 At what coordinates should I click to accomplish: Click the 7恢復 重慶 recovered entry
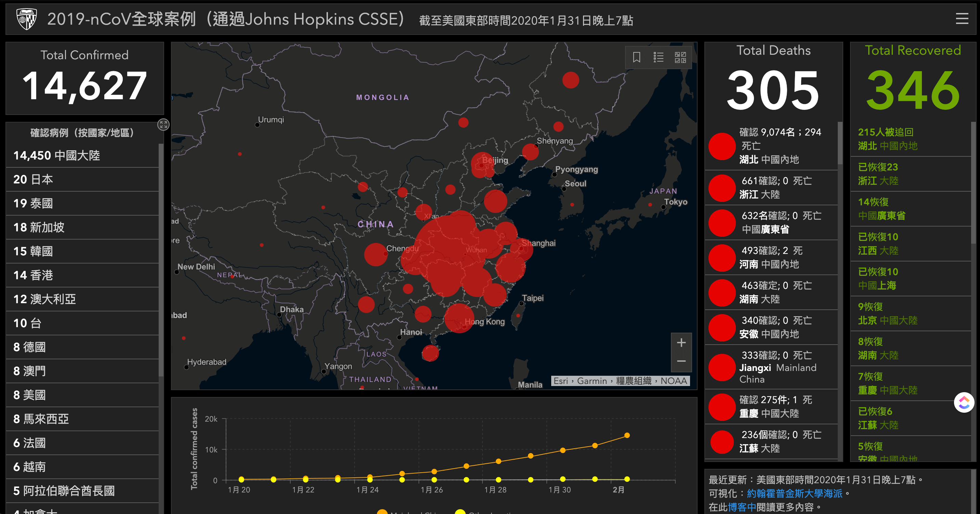(911, 383)
